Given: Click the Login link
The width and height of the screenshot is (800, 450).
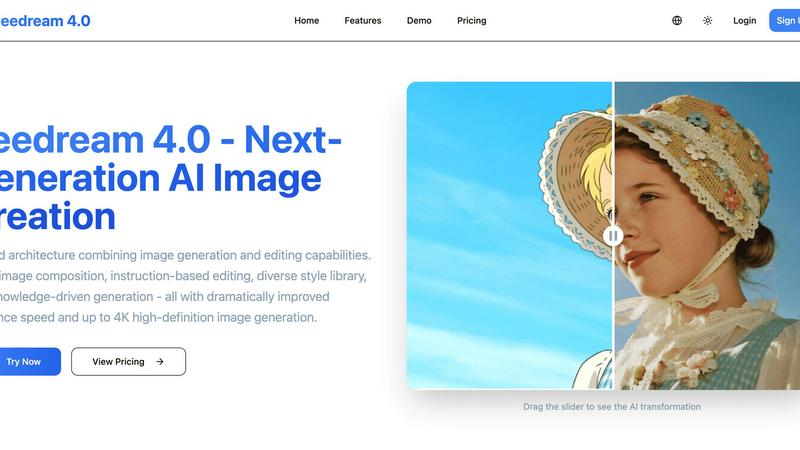Looking at the screenshot, I should point(744,20).
